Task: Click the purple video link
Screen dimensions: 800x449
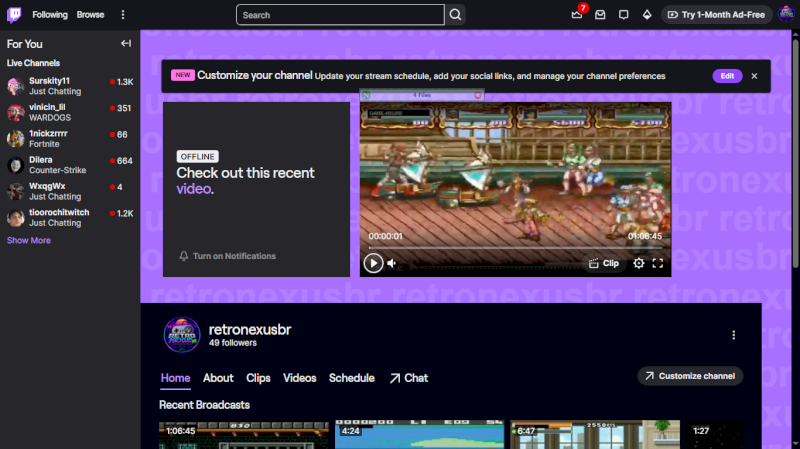Action: point(193,189)
